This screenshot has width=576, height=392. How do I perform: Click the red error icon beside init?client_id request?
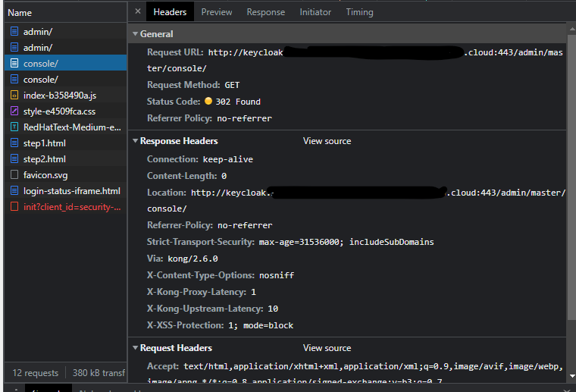click(x=14, y=206)
